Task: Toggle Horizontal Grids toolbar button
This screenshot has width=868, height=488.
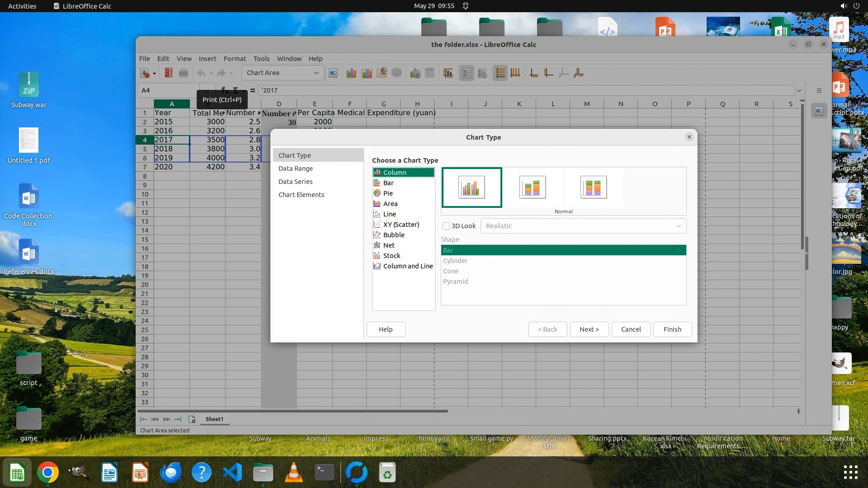Action: coord(500,73)
